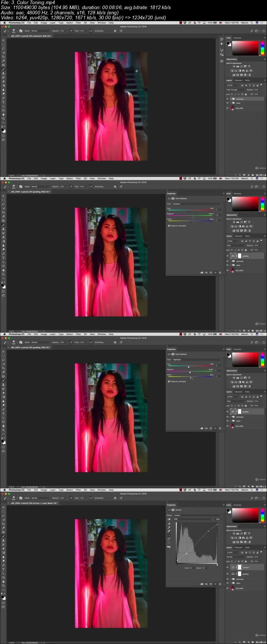Add Curves adjustment in 7:49 PM frame

(x=241, y=66)
